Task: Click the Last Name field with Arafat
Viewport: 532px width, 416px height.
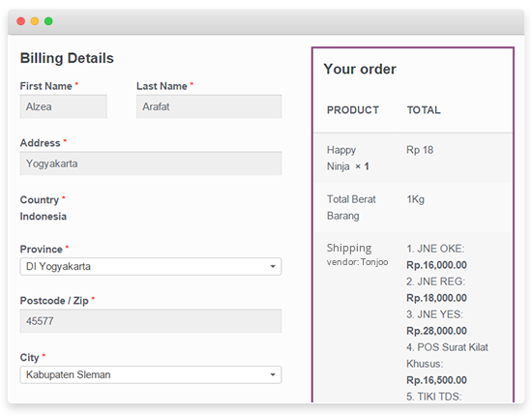Action: (209, 106)
